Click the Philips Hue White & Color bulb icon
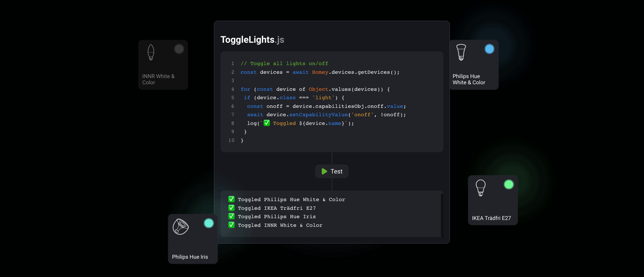Image resolution: width=644 pixels, height=277 pixels. (x=461, y=52)
